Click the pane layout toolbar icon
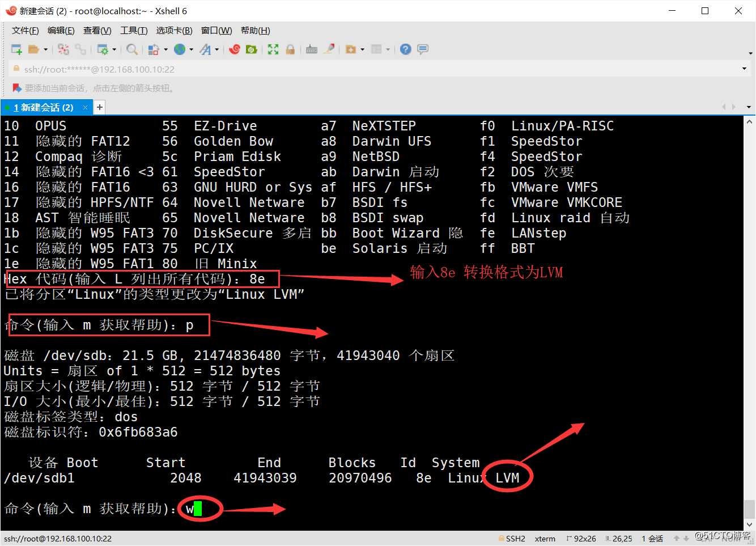This screenshot has width=756, height=546. 376,49
